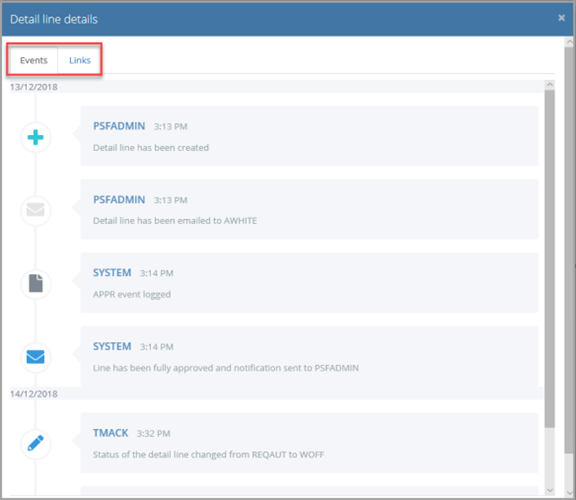
Task: Select the 13/12/2018 date header
Action: click(x=34, y=87)
